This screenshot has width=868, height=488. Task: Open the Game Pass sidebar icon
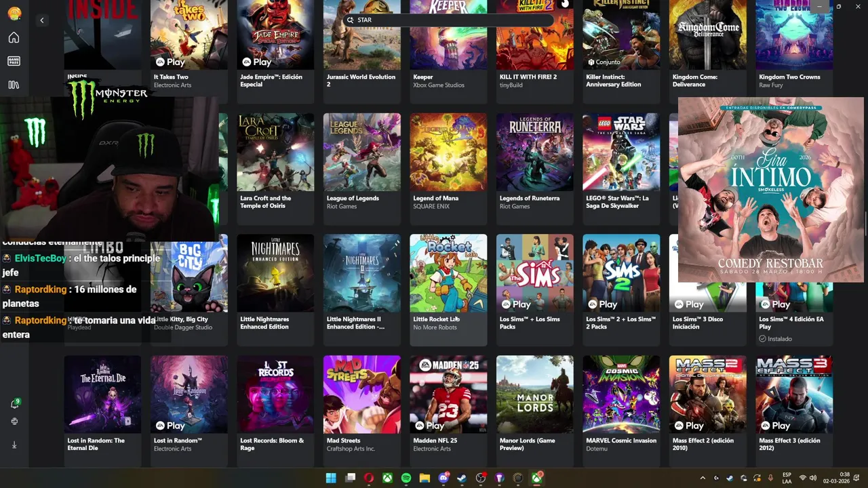coord(14,61)
